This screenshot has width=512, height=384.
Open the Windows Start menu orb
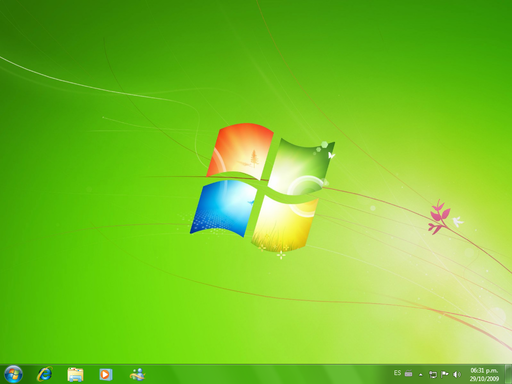pos(14,374)
